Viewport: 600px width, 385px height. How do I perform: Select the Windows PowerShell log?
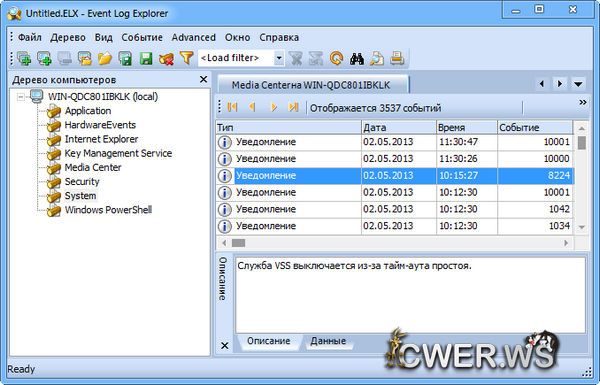pos(108,210)
